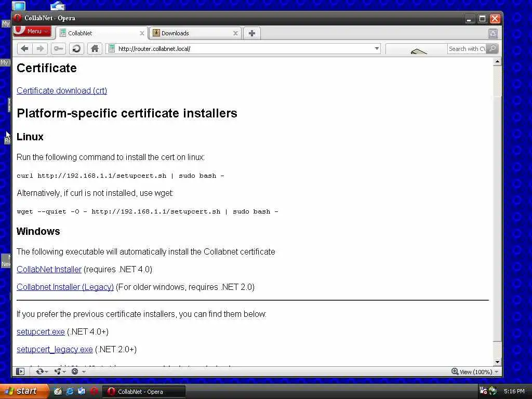Download the CollabNet Installer link
The image size is (532, 399).
[49, 270]
